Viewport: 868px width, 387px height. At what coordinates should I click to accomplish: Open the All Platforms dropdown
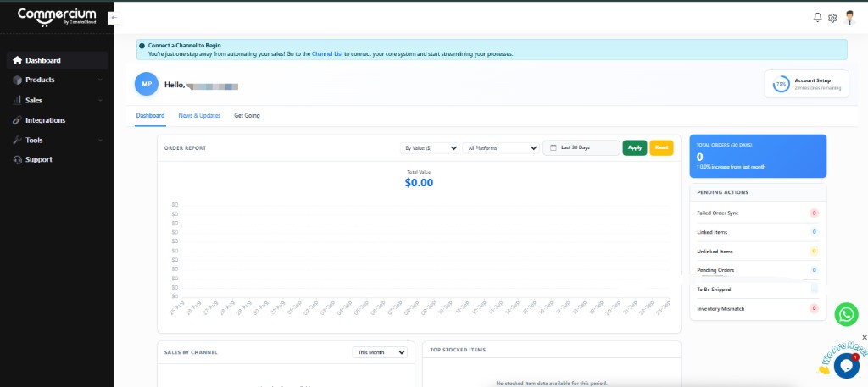(x=500, y=147)
